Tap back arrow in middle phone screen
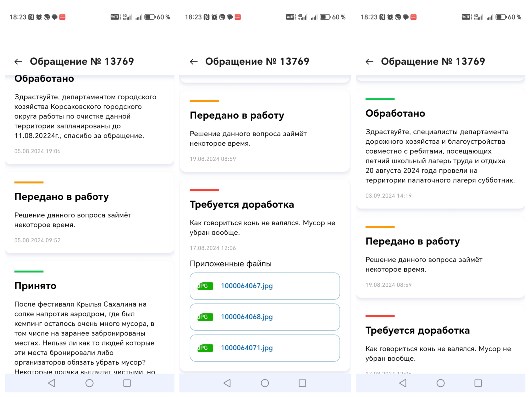The image size is (530, 397). click(x=194, y=61)
